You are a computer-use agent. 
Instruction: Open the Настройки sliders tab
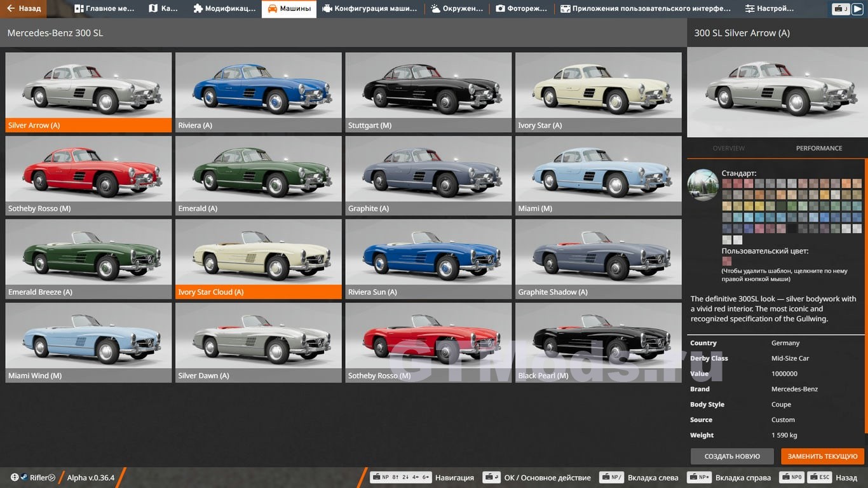[x=770, y=9]
